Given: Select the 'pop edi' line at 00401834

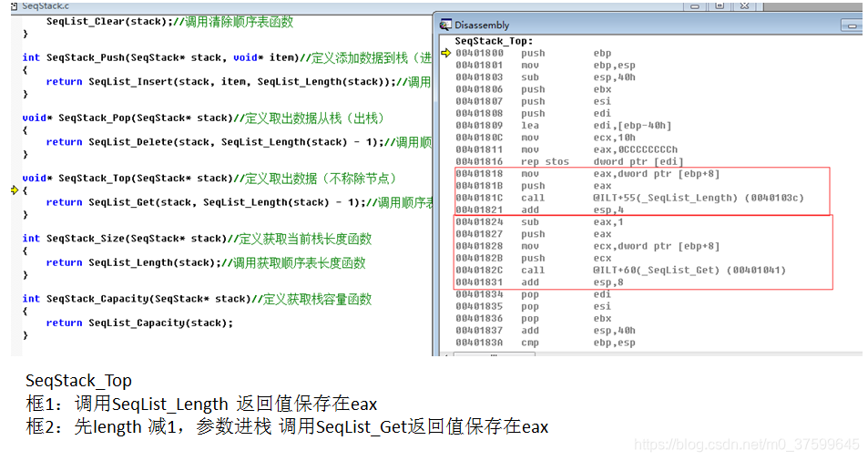Looking at the screenshot, I should [x=534, y=295].
